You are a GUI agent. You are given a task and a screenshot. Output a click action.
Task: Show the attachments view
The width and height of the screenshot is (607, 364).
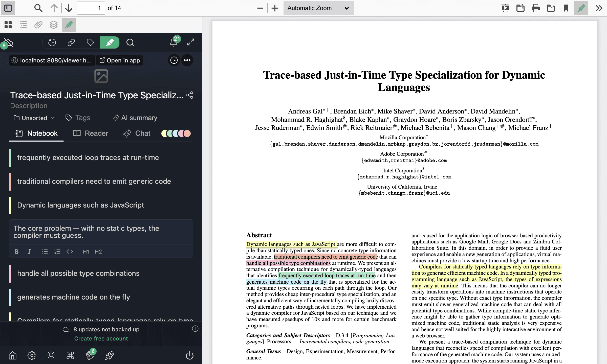pos(38,25)
